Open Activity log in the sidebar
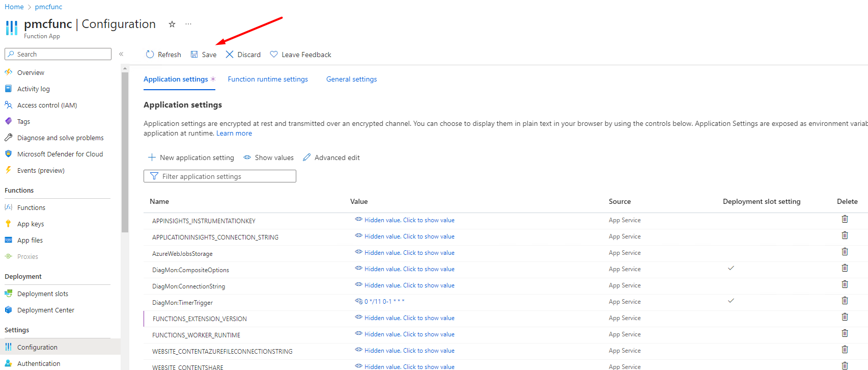The image size is (868, 370). 33,89
